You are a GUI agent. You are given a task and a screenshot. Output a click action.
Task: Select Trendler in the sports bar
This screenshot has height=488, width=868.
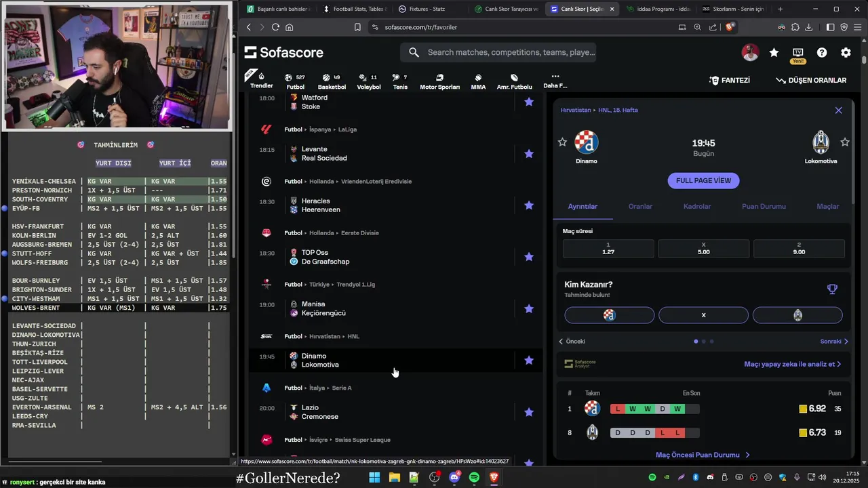261,81
